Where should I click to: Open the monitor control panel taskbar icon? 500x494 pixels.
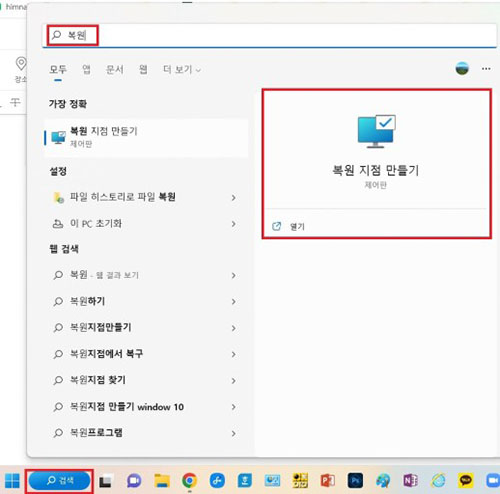(x=272, y=481)
